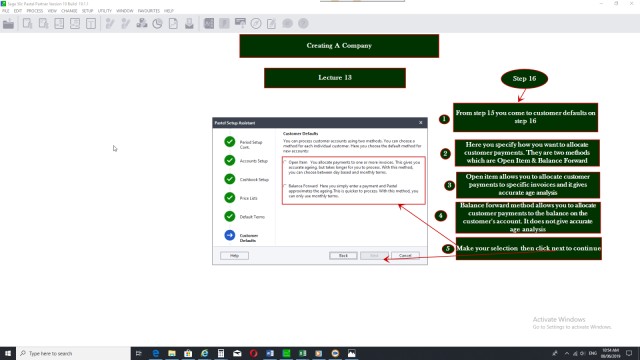Open the UTILITY menu
Viewport: 640px width, 360px height.
105,11
